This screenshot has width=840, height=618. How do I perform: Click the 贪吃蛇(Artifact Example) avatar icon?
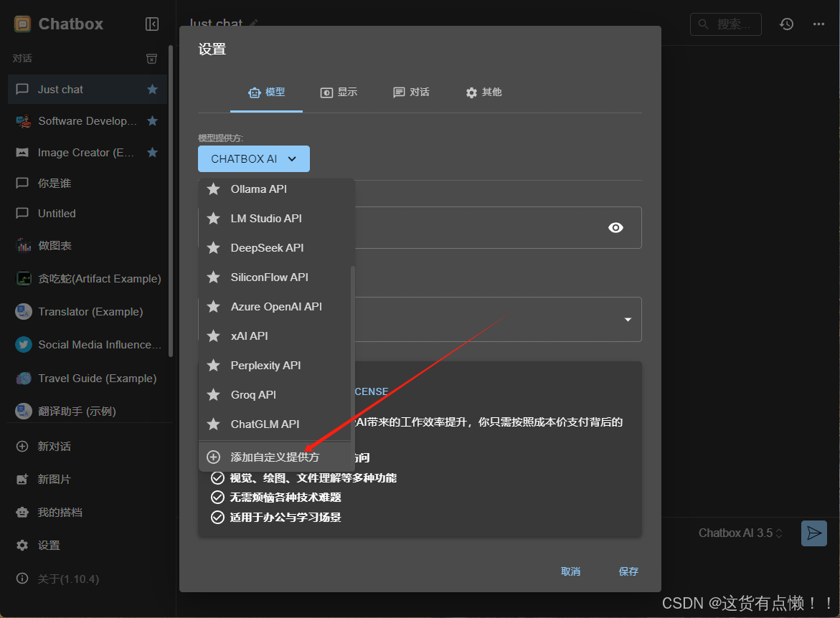[x=24, y=278]
